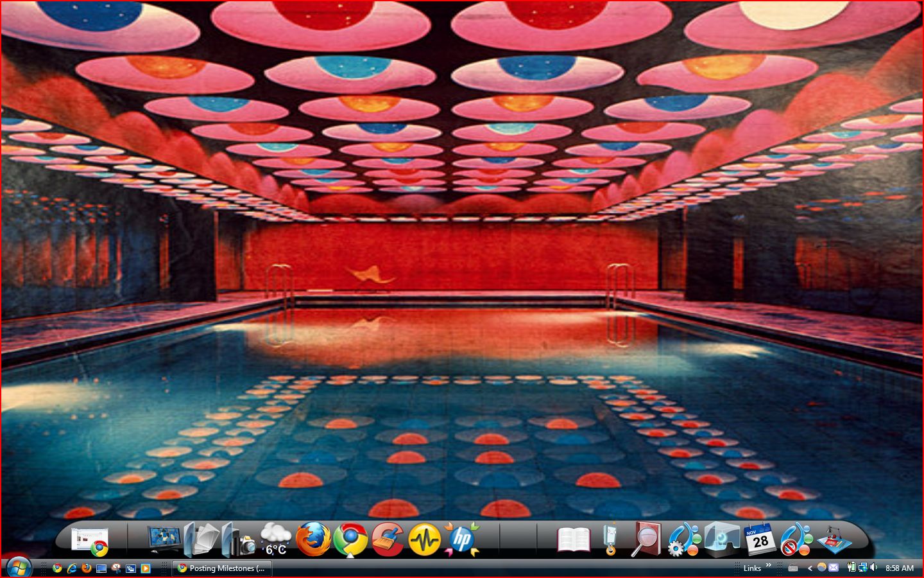
Task: Open the media player icon in Quick Launch
Action: (x=146, y=568)
